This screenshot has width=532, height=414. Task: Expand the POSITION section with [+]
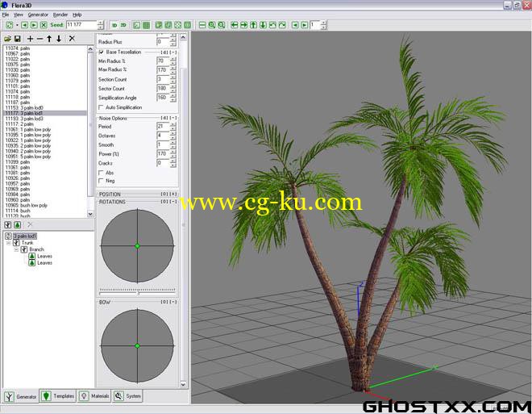tap(173, 194)
